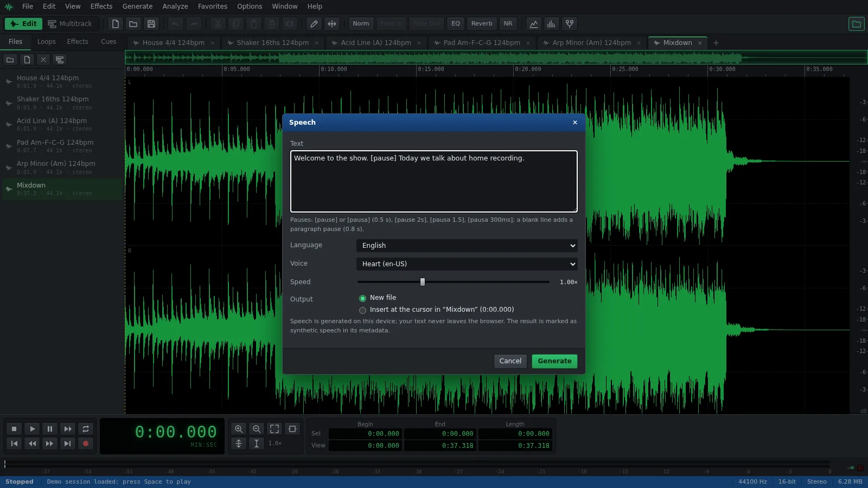Click close-file X icon in Files panel
Screen dimensions: 868x488
[43, 60]
